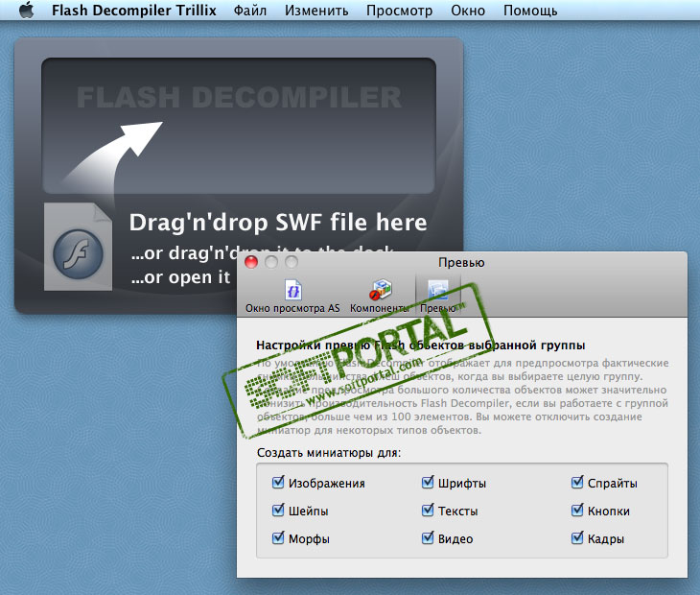The height and width of the screenshot is (595, 700).
Task: Toggle the Морфы checkbox
Action: pos(278,537)
